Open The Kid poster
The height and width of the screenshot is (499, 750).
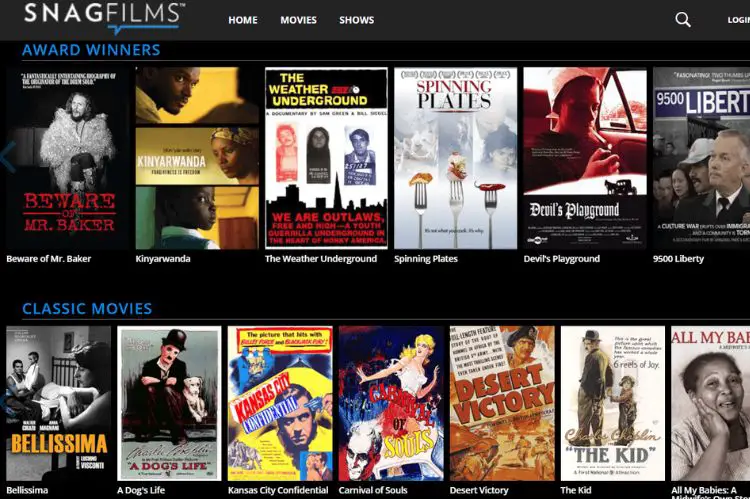(x=613, y=403)
